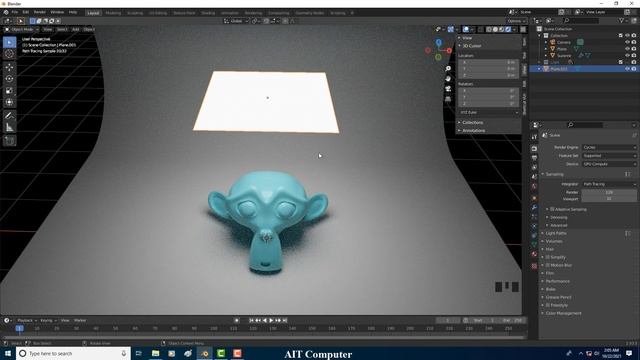Open the Edit menu
The width and height of the screenshot is (640, 360).
point(26,12)
